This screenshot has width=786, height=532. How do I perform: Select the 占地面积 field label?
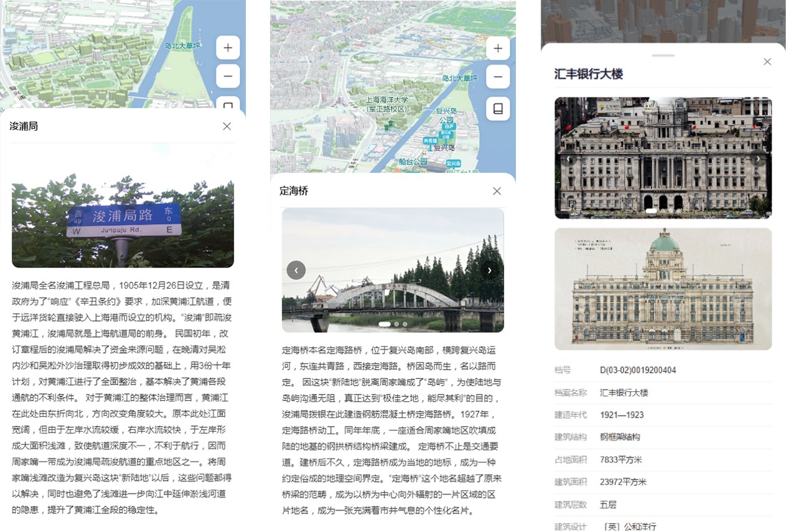tap(571, 460)
